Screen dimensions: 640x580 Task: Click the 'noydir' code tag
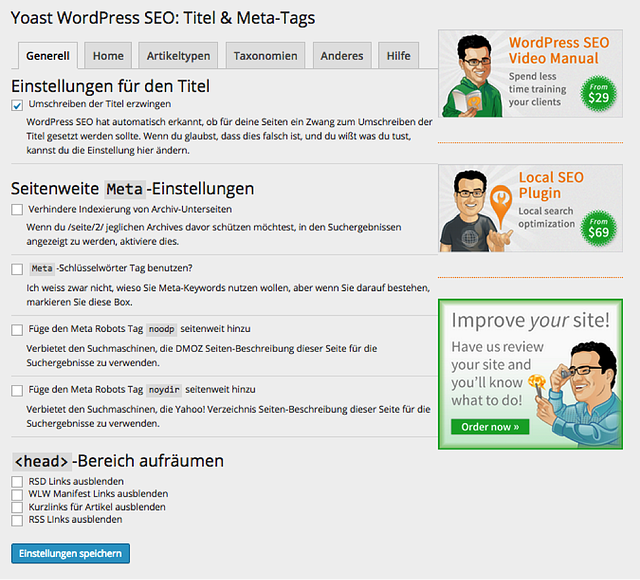pyautogui.click(x=164, y=390)
